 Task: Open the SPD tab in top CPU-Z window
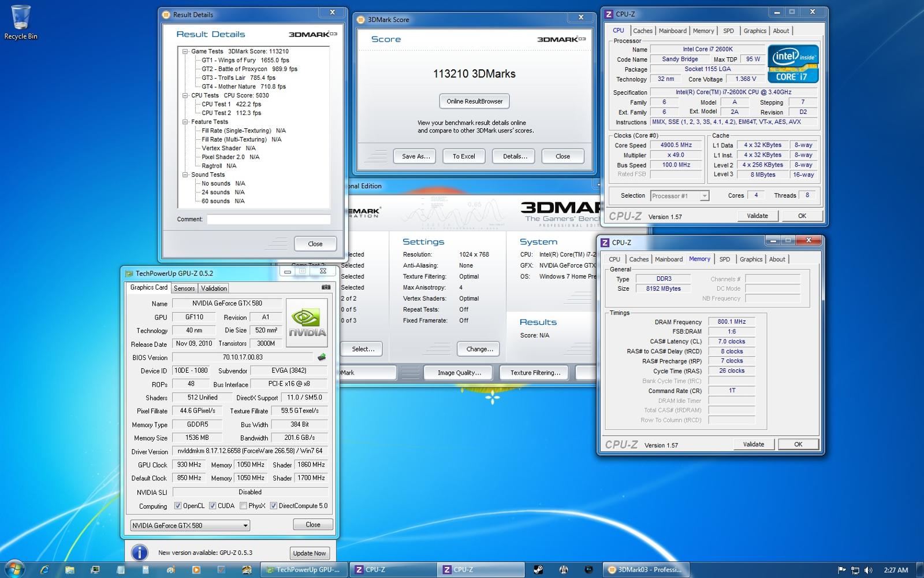coord(729,31)
